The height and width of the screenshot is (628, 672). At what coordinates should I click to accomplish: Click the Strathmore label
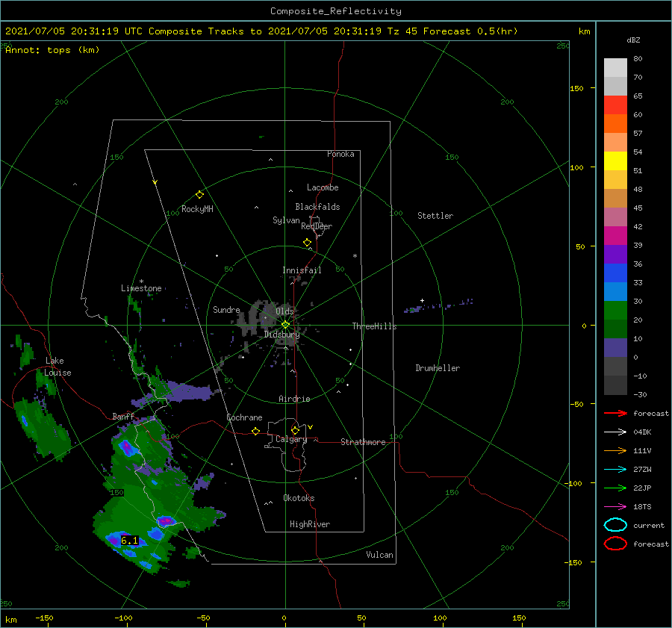pos(363,442)
